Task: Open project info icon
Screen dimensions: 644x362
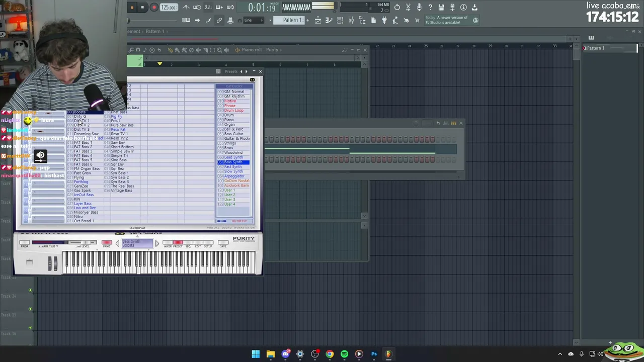Action: tap(463, 8)
